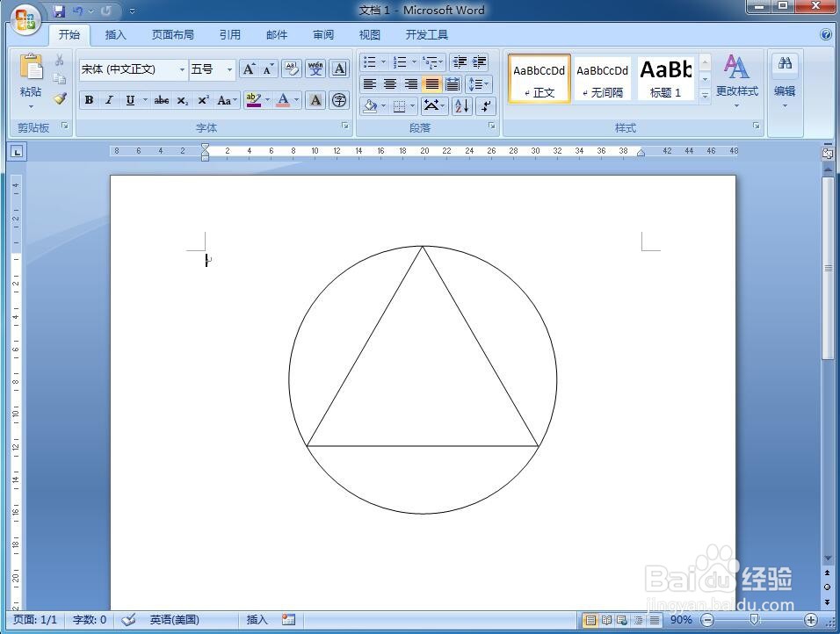Decrease paragraph indent

point(460,62)
